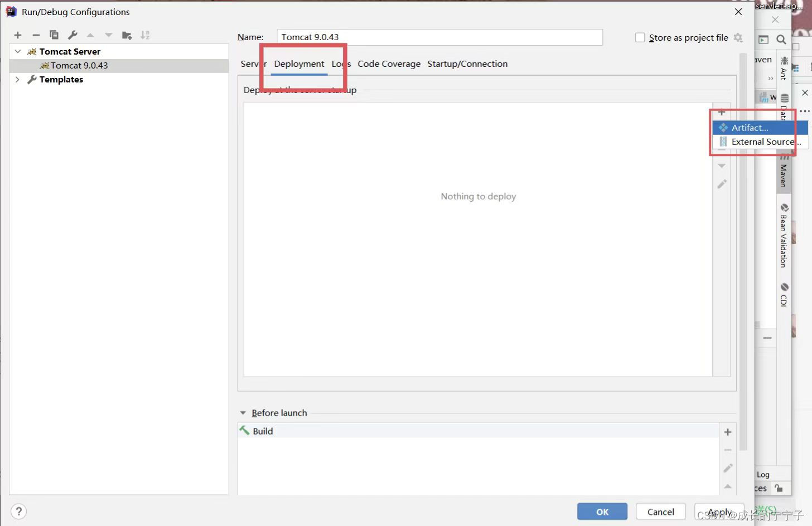Viewport: 812px width, 526px height.
Task: Sort the configurations alphabetically
Action: (x=145, y=35)
